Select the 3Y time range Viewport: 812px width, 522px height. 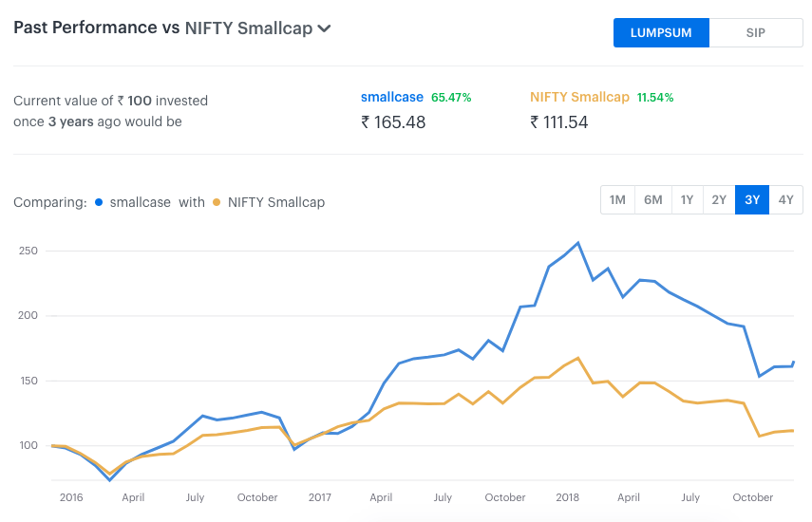click(x=752, y=199)
